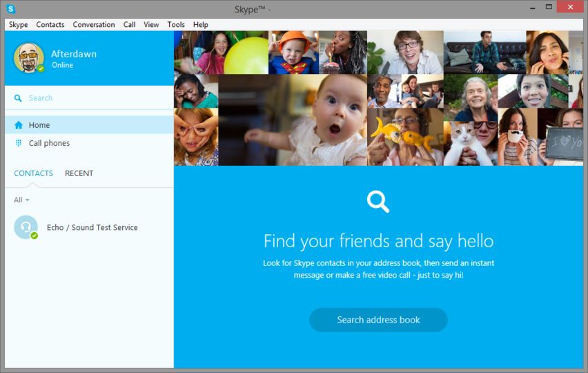Click the search magnifier icon in sidebar

(18, 98)
